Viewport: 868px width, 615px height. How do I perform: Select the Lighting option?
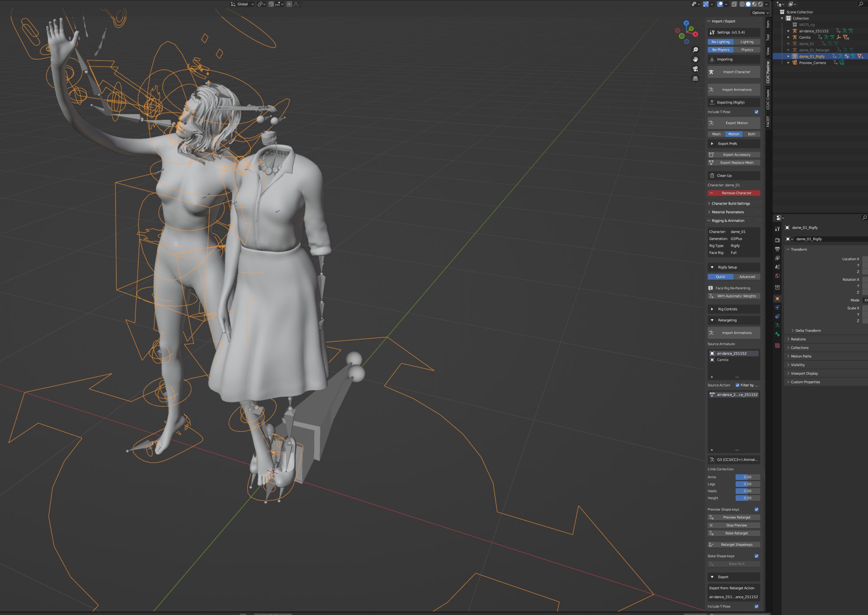coord(747,42)
